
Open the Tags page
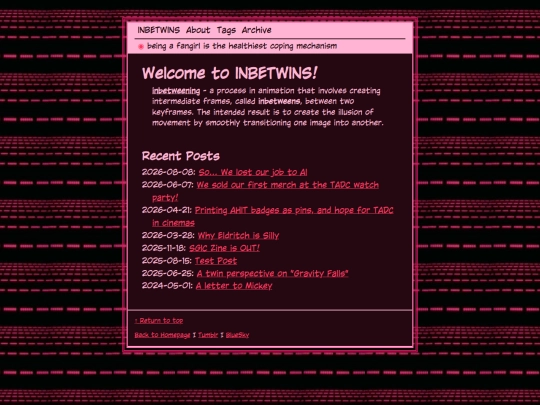point(226,30)
